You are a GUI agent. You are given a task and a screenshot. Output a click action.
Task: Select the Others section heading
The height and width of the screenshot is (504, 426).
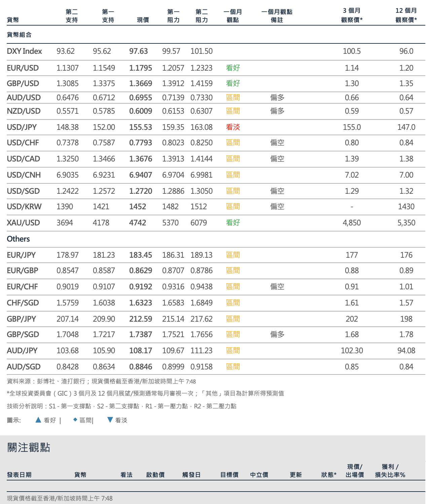pos(18,239)
